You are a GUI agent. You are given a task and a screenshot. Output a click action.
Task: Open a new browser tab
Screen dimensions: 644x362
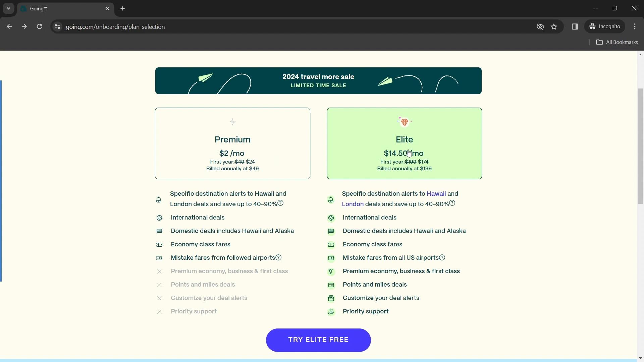(123, 8)
